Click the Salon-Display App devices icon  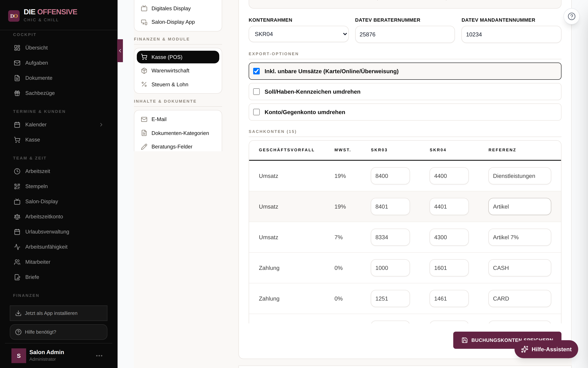click(144, 22)
